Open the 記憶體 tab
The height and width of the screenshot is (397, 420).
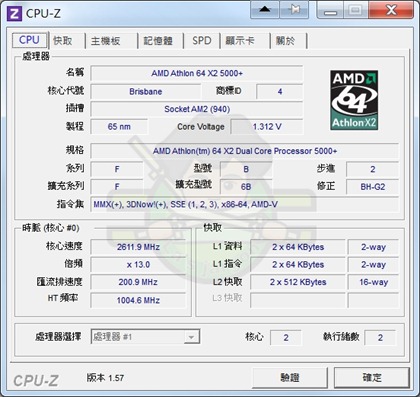click(x=158, y=41)
